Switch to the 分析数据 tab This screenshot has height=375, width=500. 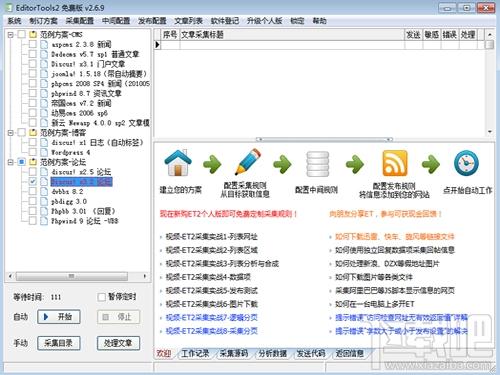tap(273, 353)
